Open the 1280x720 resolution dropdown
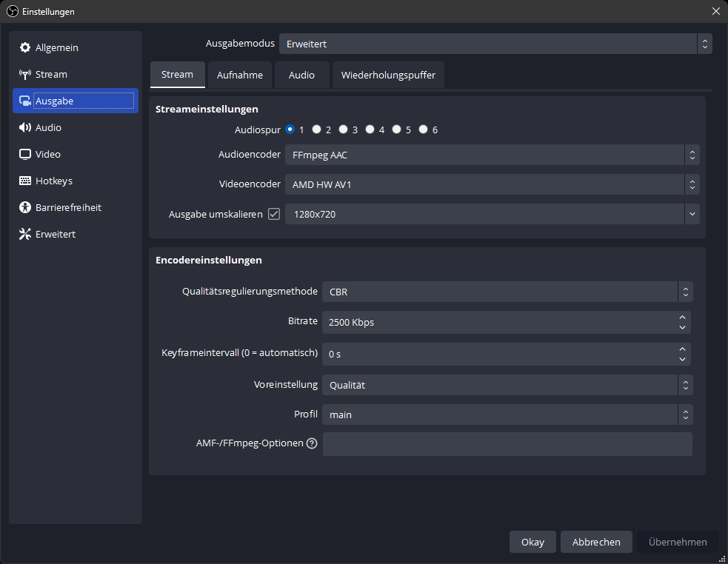The height and width of the screenshot is (564, 728). pos(492,214)
